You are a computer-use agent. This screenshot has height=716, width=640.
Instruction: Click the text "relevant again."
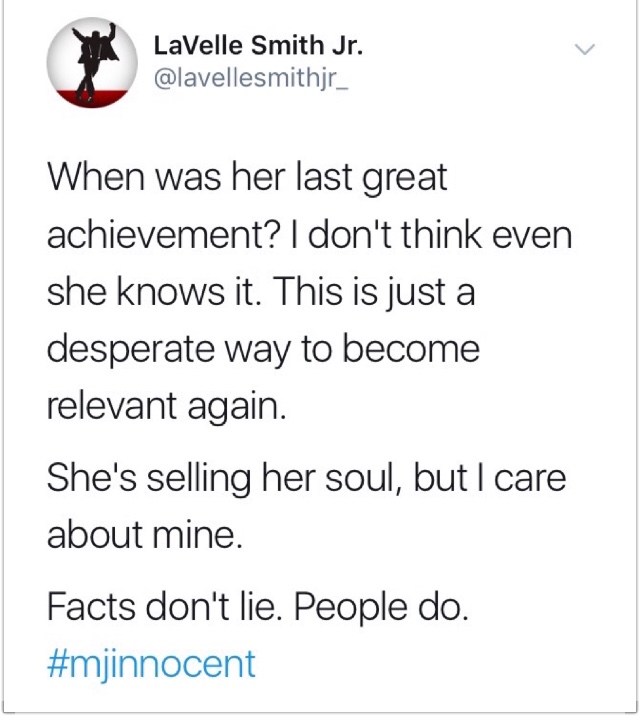tap(167, 407)
